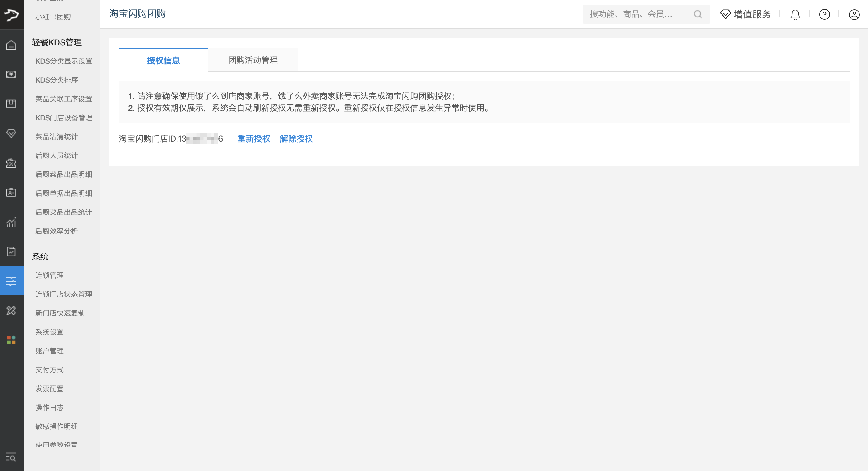Click the 重新授权 link
868x471 pixels.
point(253,139)
